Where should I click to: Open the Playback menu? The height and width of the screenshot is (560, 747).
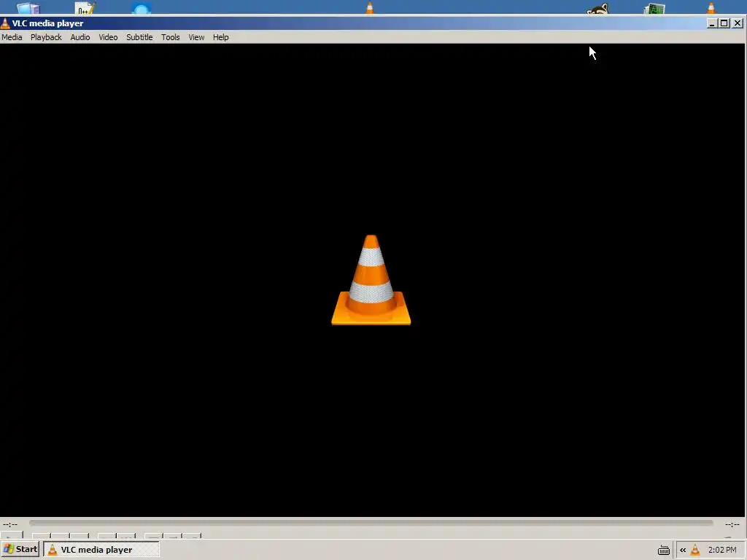click(46, 37)
